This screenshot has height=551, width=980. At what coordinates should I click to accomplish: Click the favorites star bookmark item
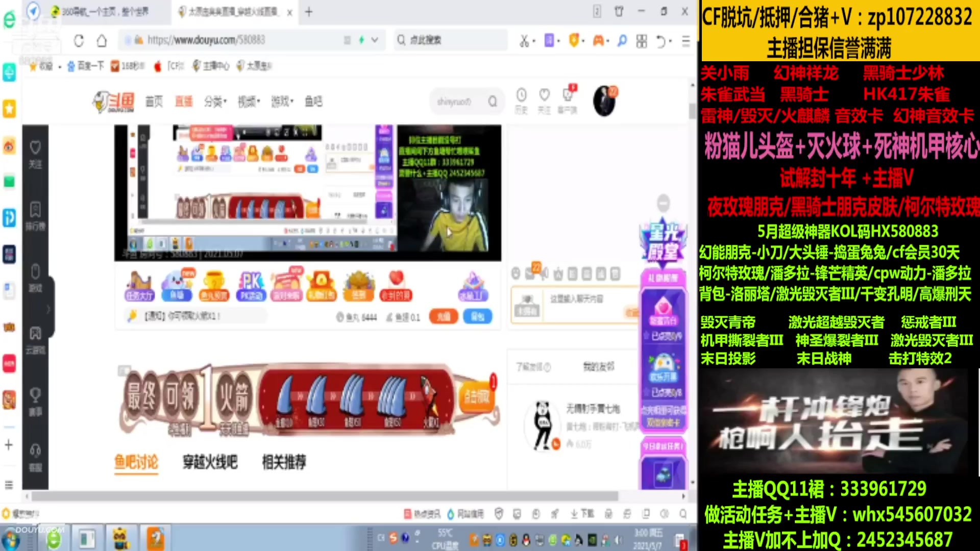pyautogui.click(x=41, y=66)
